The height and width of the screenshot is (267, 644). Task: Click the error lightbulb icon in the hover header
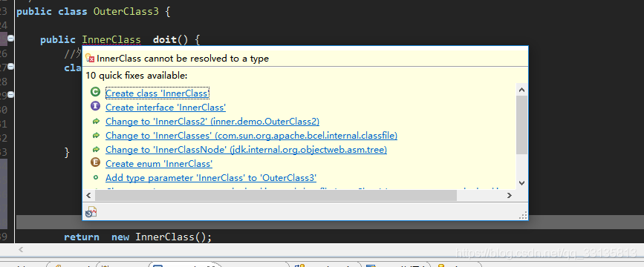91,59
